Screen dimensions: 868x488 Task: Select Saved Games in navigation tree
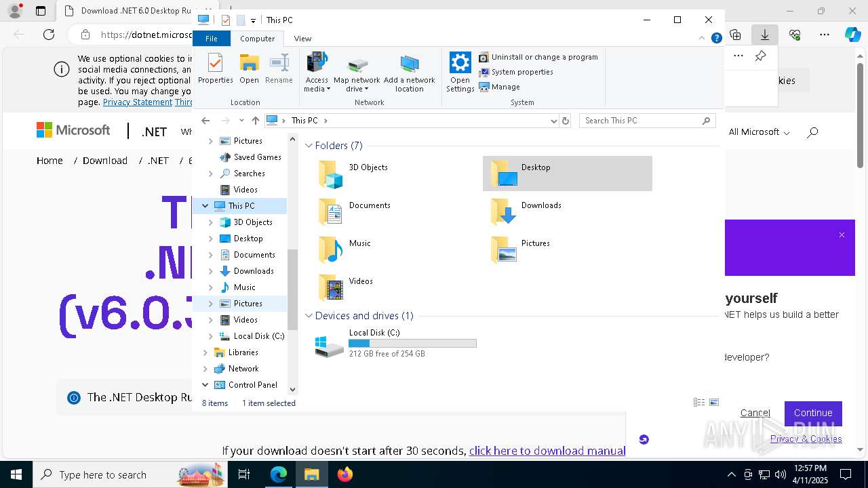250,157
